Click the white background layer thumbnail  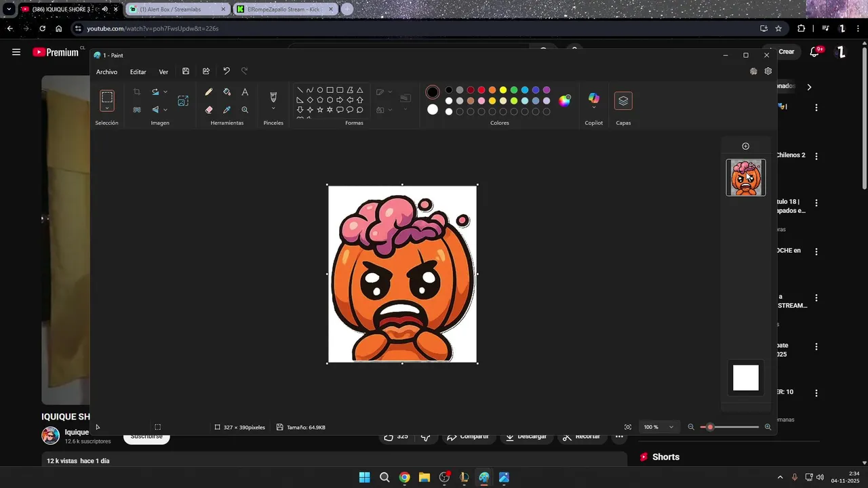coord(746,378)
